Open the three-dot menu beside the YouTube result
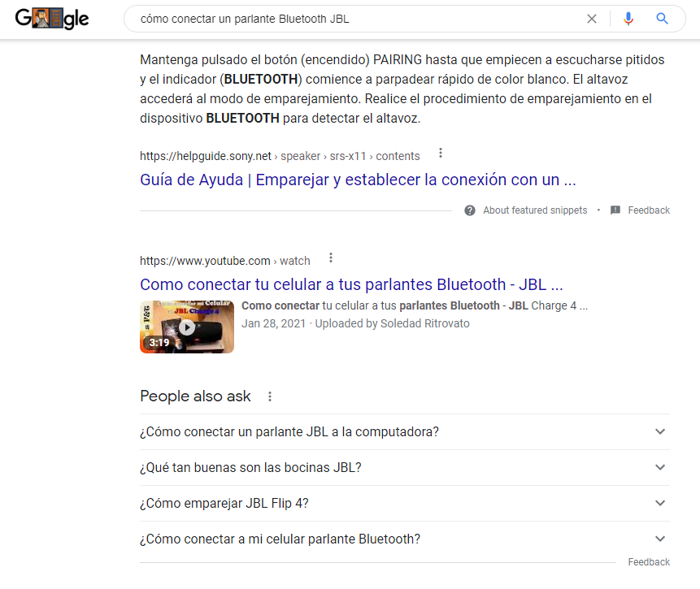 tap(331, 257)
